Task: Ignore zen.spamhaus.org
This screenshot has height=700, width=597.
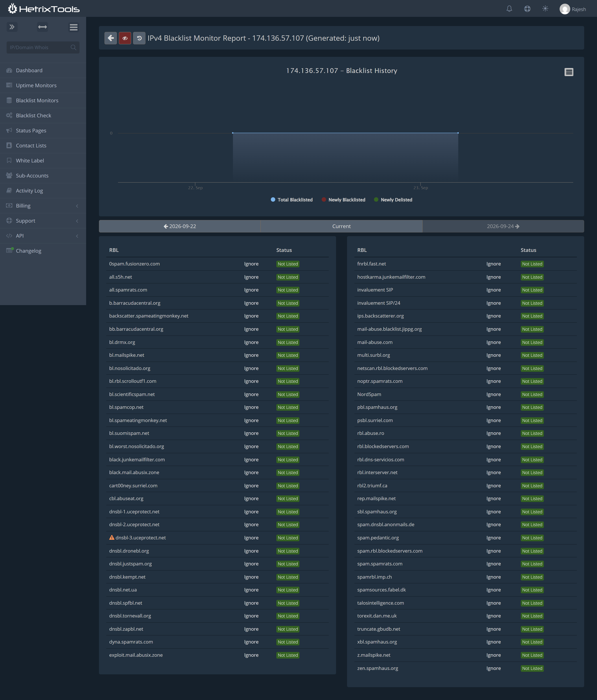Action: click(493, 668)
